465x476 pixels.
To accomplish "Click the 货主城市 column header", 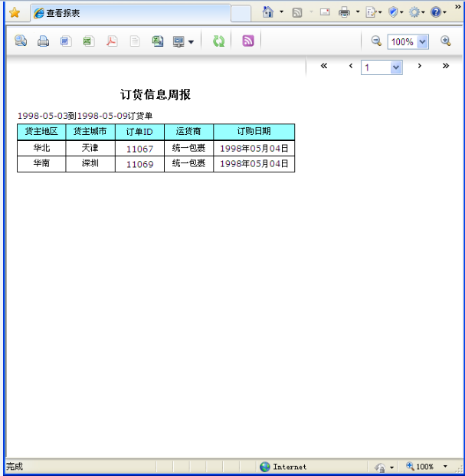I will (x=90, y=132).
